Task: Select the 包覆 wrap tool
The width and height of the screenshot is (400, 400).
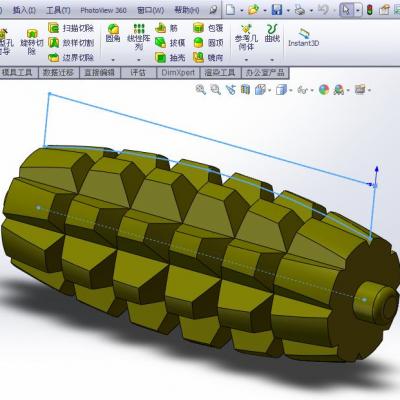Action: tap(208, 28)
